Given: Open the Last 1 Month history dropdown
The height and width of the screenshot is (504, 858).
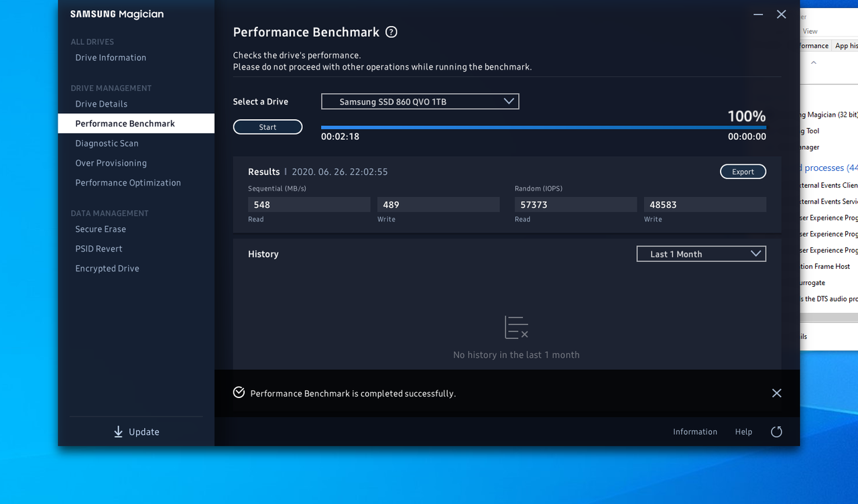Looking at the screenshot, I should tap(701, 254).
